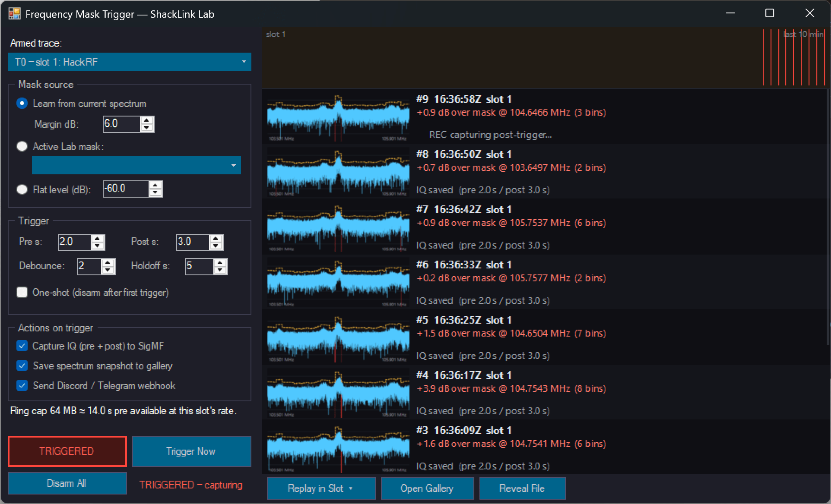Increase Pre s with up arrow
The height and width of the screenshot is (504, 831).
[98, 239]
